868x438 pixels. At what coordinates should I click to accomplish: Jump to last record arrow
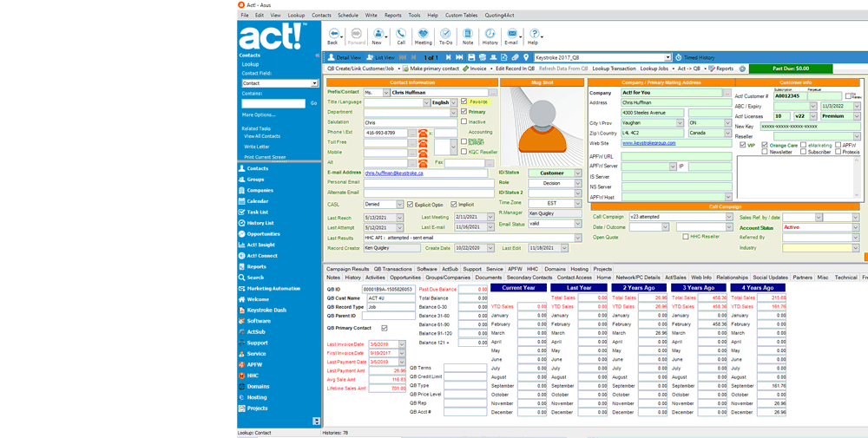point(459,57)
